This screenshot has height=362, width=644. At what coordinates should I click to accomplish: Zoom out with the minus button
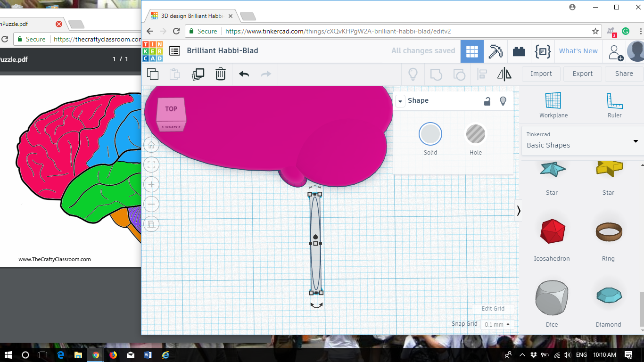(x=151, y=204)
